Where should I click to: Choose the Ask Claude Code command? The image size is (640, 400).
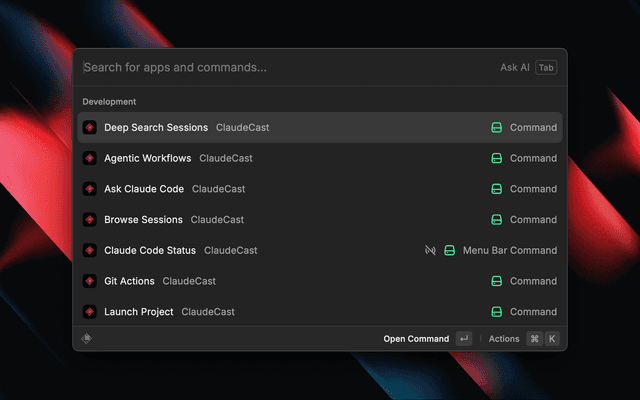click(x=144, y=189)
